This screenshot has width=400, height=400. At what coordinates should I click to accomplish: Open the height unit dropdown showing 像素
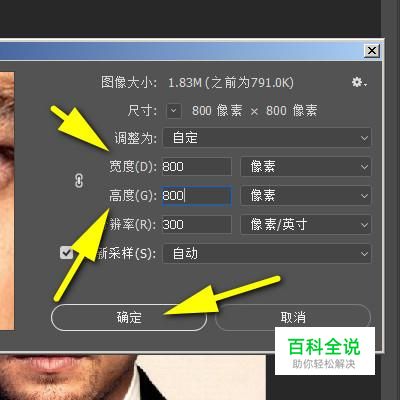point(305,196)
